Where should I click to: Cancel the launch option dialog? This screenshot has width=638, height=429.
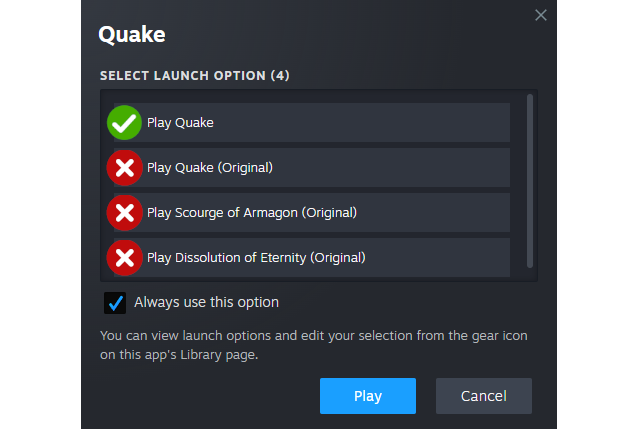[x=483, y=396]
